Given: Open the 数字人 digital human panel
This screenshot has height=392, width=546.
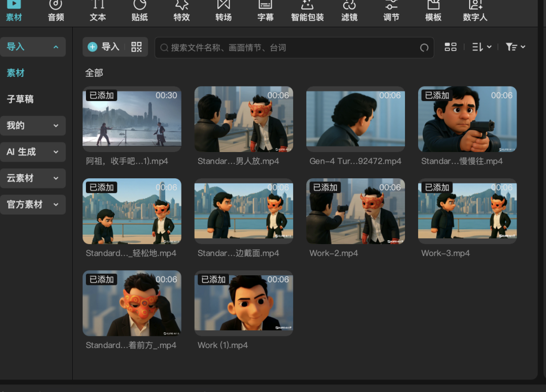Looking at the screenshot, I should pyautogui.click(x=475, y=11).
